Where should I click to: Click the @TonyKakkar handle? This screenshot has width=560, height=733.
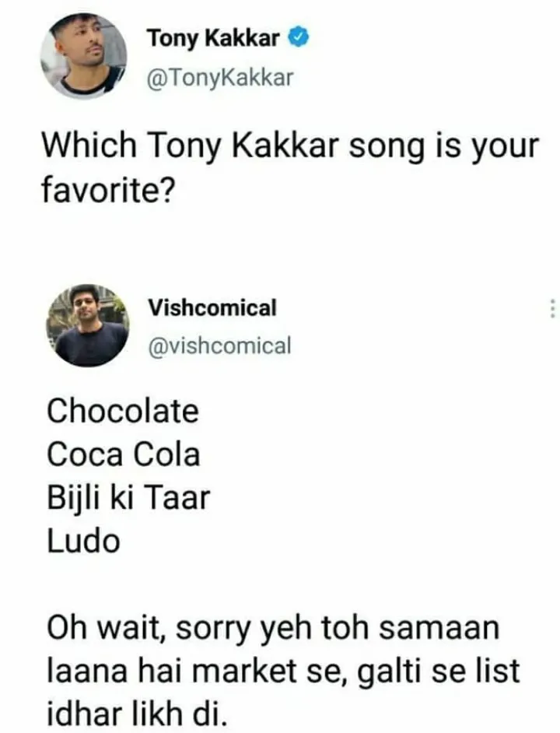coord(219,77)
